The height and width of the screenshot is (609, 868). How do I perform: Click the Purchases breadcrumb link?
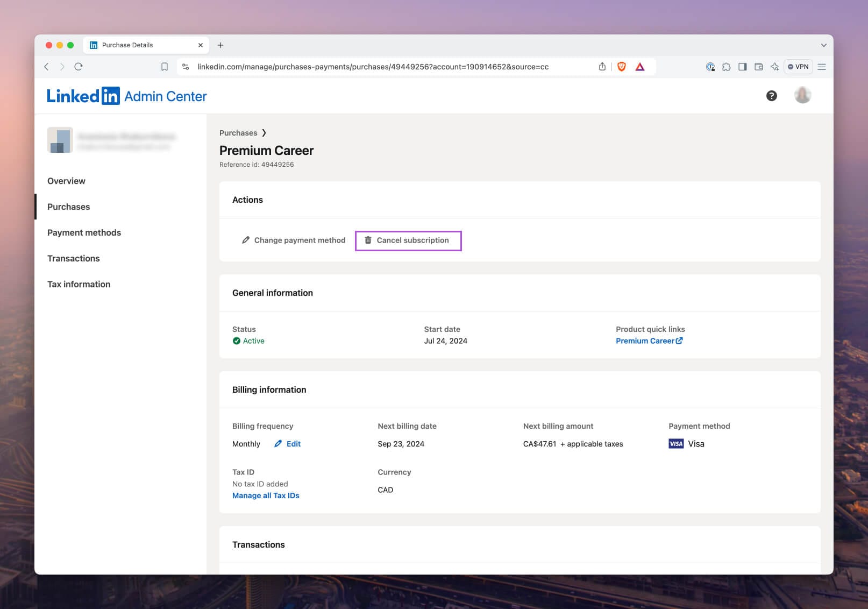[x=238, y=133]
